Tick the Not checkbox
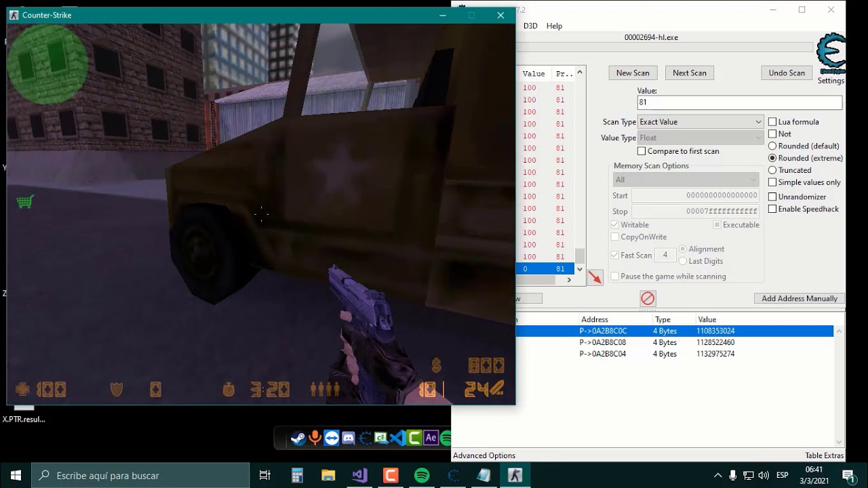868x488 pixels. point(772,134)
